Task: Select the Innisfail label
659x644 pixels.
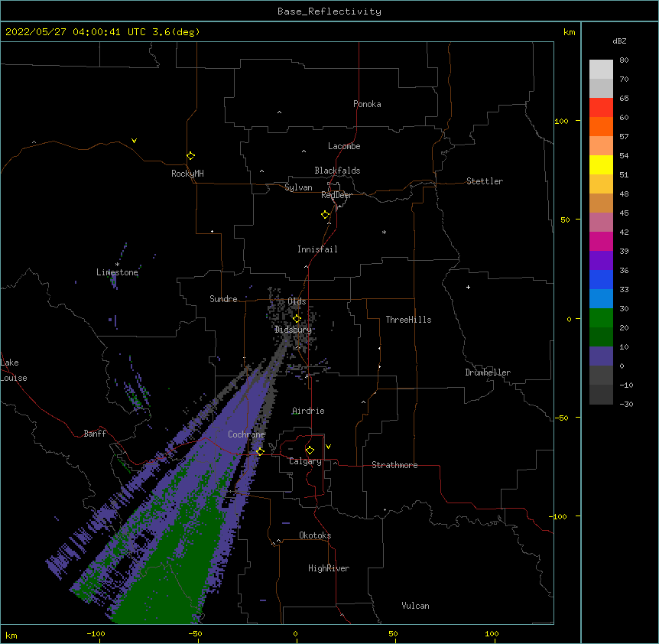Action: click(x=317, y=249)
